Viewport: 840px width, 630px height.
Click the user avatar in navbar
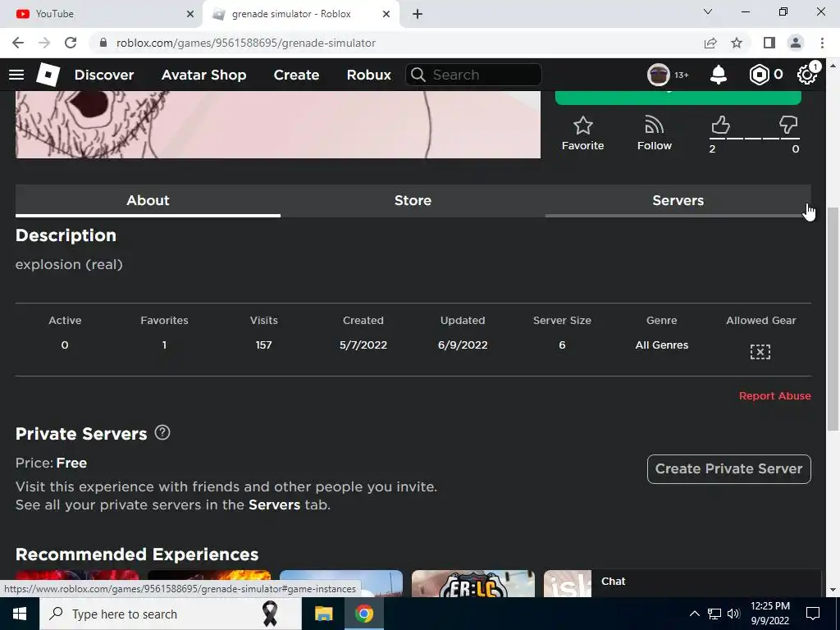click(x=659, y=75)
